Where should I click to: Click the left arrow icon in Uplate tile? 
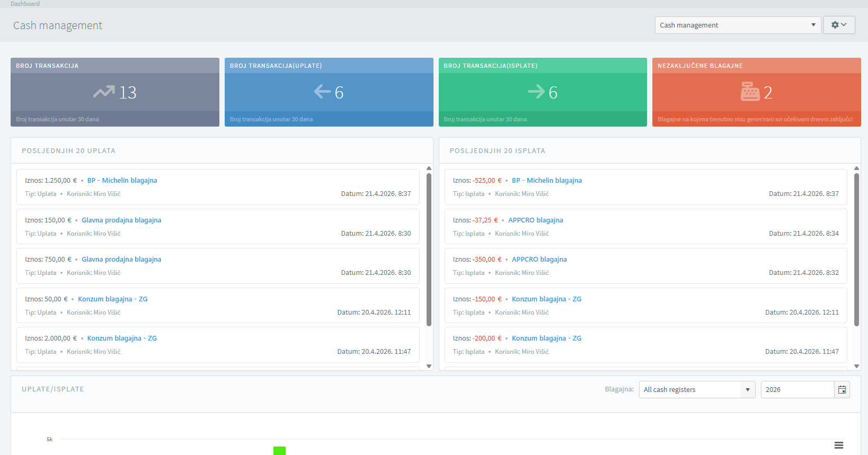(x=322, y=92)
